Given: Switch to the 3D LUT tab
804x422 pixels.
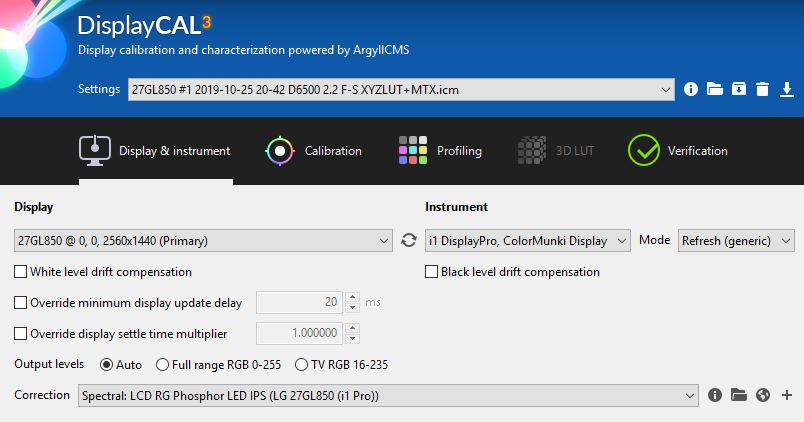Looking at the screenshot, I should click(556, 151).
